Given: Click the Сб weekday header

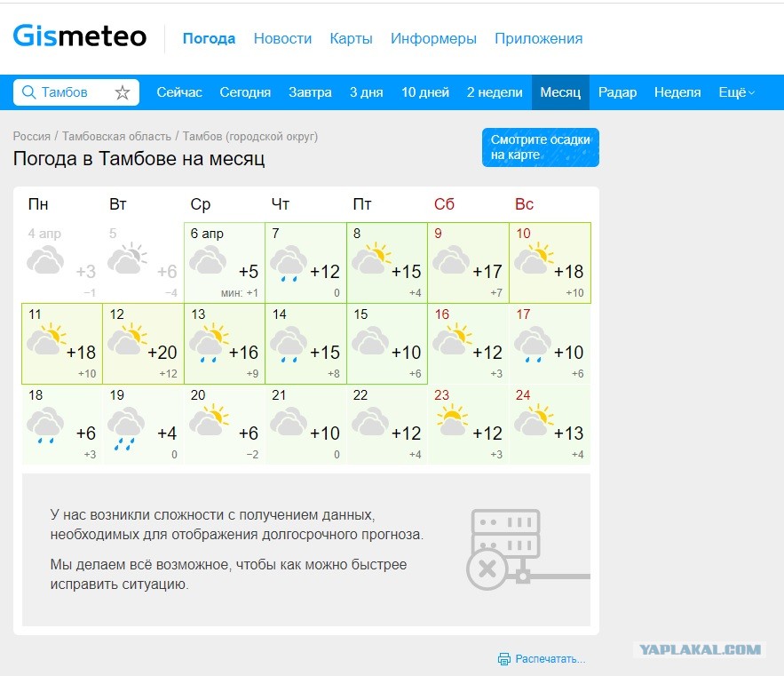Looking at the screenshot, I should tap(444, 204).
